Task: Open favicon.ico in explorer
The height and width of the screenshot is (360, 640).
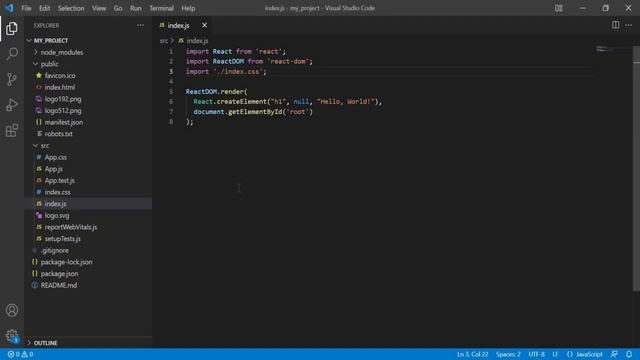Action: point(88,76)
